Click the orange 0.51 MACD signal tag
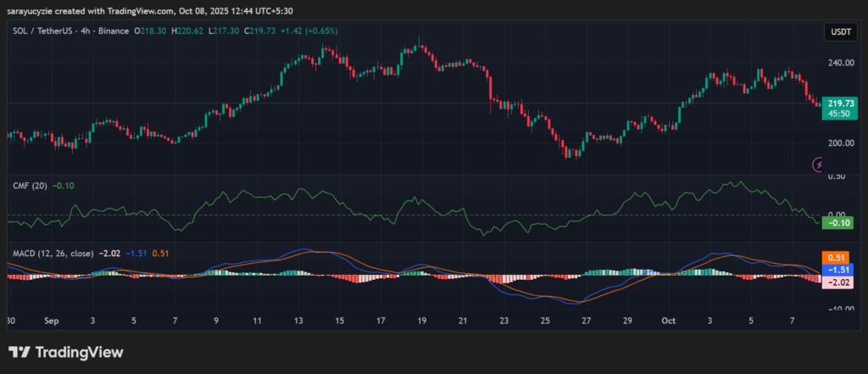The width and height of the screenshot is (868, 374). pyautogui.click(x=837, y=256)
